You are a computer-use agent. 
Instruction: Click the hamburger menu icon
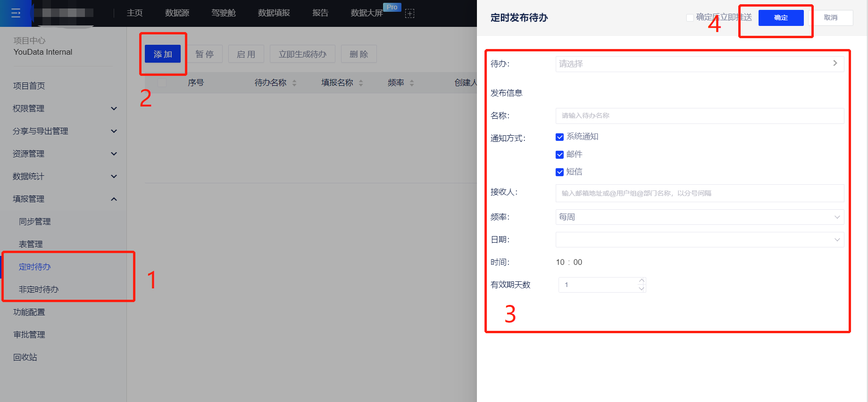[x=16, y=13]
